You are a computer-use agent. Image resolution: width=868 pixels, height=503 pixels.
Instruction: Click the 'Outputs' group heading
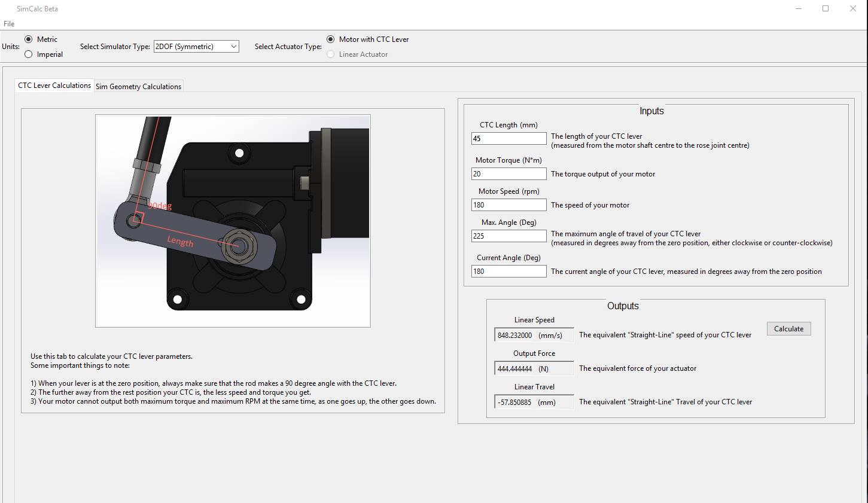point(623,306)
